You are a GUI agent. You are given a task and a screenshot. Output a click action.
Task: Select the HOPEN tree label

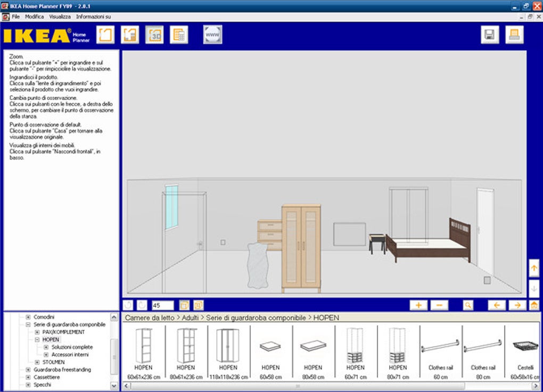tap(51, 340)
